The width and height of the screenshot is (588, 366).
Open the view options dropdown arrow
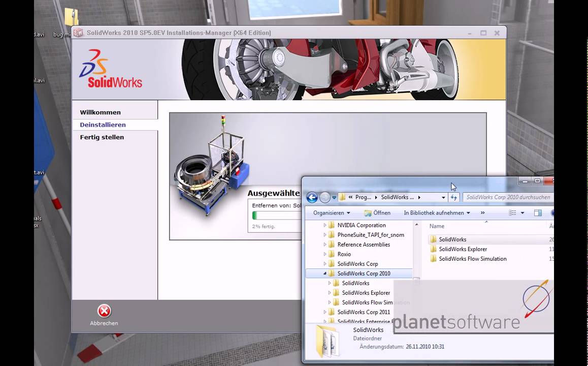(x=522, y=213)
